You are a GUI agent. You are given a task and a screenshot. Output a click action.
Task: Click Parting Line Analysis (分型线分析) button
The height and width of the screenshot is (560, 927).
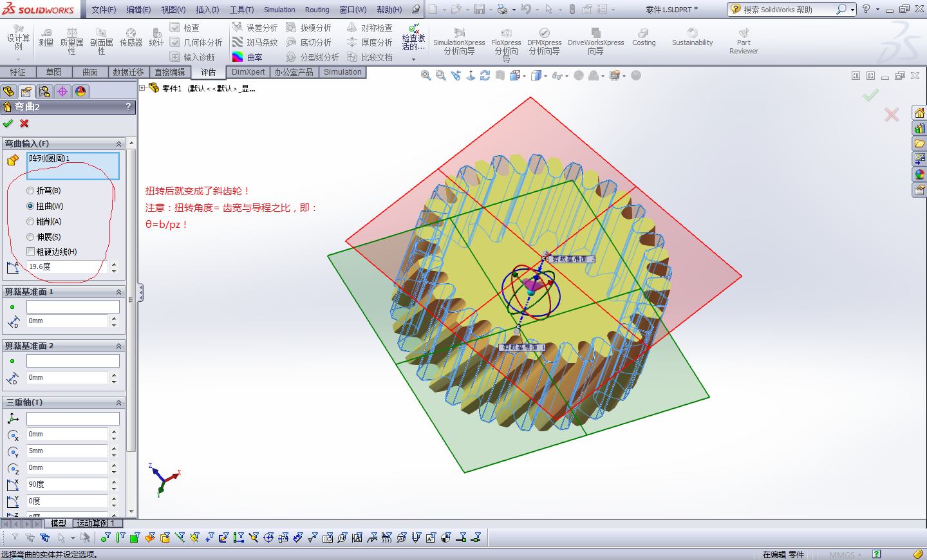pyautogui.click(x=312, y=57)
